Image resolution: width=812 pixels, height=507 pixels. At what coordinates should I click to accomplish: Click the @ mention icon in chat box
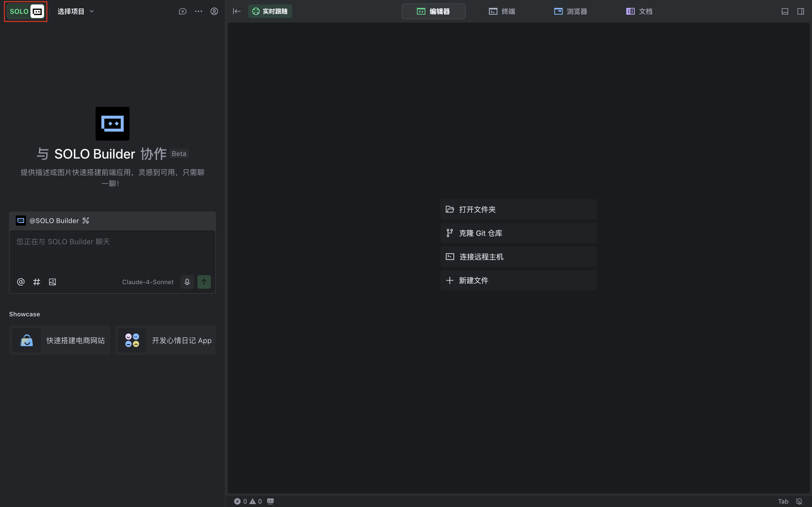pos(21,282)
